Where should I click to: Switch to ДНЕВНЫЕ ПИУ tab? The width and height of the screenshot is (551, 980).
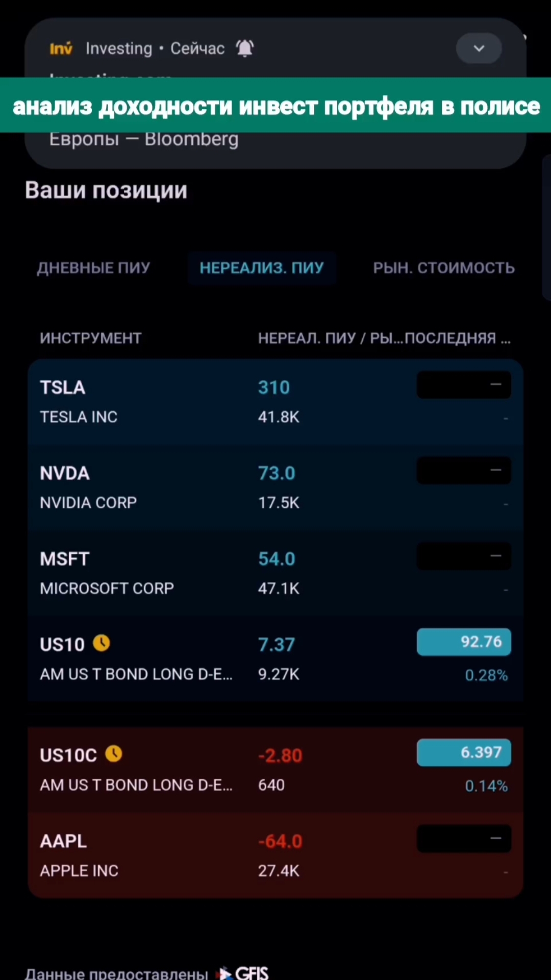(93, 268)
